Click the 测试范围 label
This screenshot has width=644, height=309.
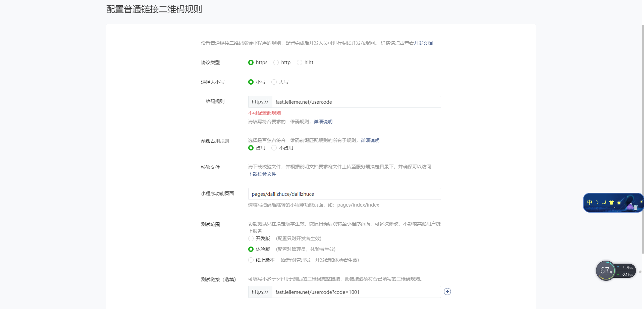(x=210, y=224)
